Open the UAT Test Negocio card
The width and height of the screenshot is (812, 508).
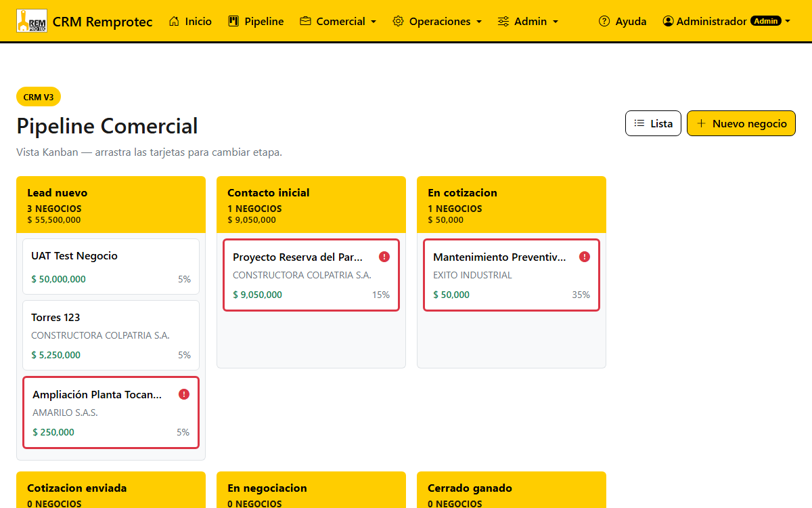coord(111,267)
